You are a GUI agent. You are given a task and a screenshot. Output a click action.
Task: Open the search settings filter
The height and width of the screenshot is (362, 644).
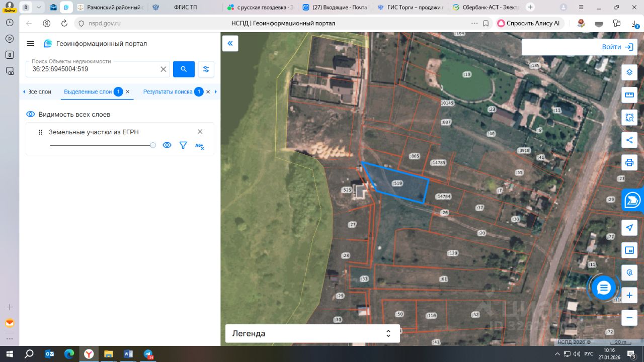click(x=206, y=69)
